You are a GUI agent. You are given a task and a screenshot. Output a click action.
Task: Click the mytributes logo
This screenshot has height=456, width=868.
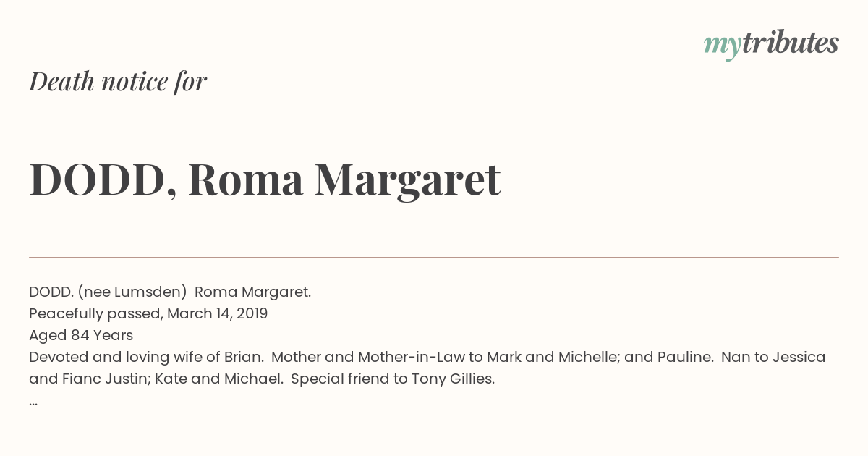771,45
